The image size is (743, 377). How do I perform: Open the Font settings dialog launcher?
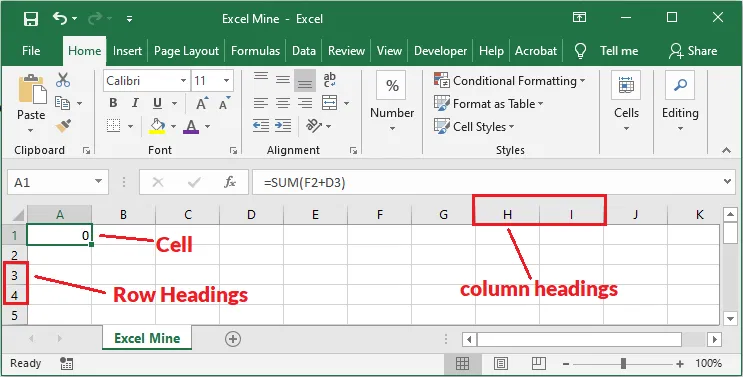[x=233, y=151]
